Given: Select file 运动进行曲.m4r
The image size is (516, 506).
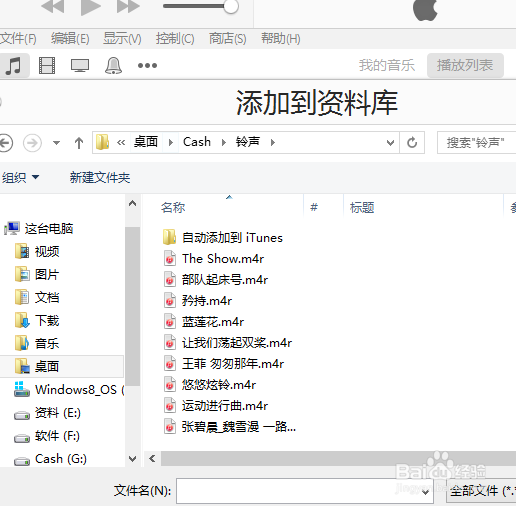Looking at the screenshot, I should 216,406.
